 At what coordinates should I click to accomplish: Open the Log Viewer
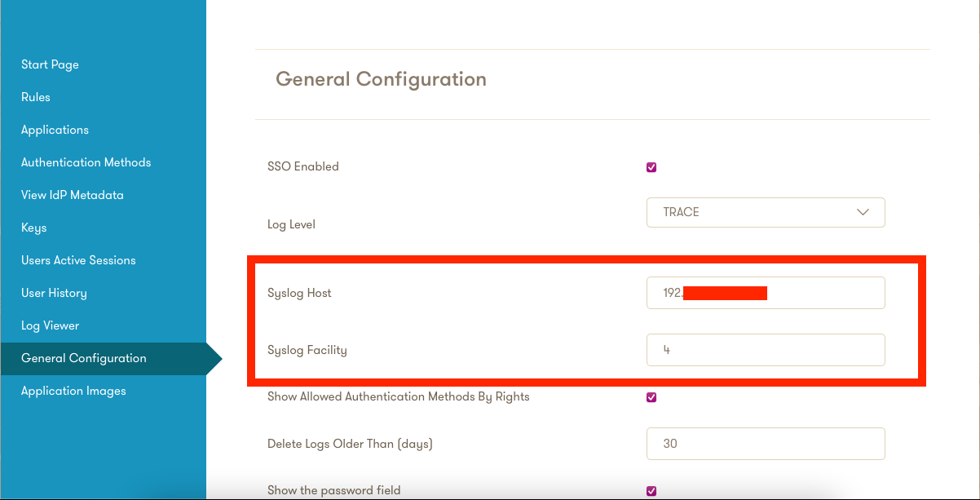point(50,325)
